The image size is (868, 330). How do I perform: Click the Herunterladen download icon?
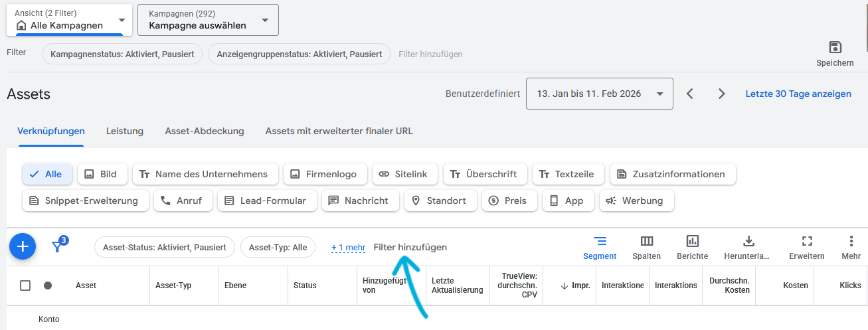tap(748, 242)
